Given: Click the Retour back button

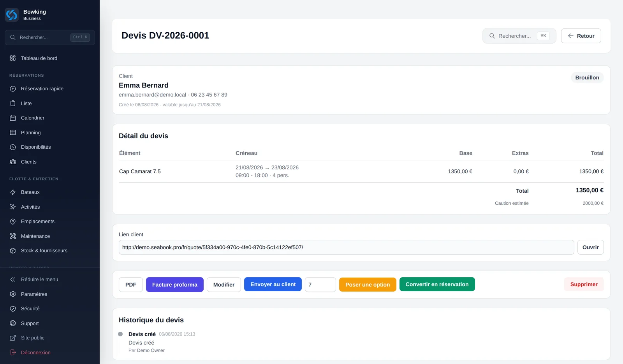Looking at the screenshot, I should point(581,36).
